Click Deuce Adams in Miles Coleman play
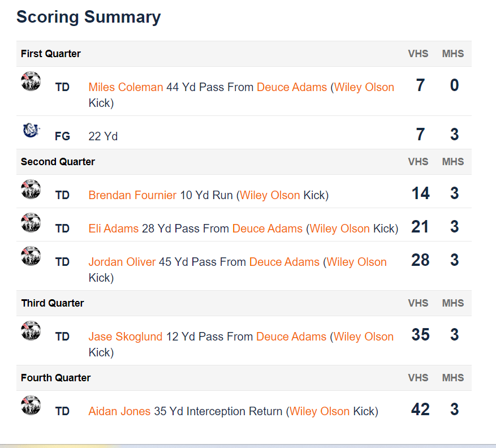The height and width of the screenshot is (448, 496). [291, 87]
